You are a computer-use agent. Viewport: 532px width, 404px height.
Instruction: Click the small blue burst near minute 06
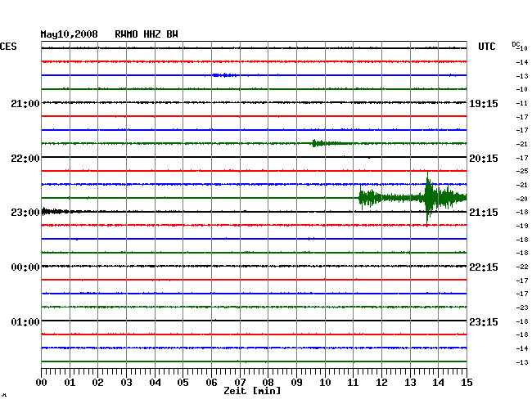tap(224, 75)
